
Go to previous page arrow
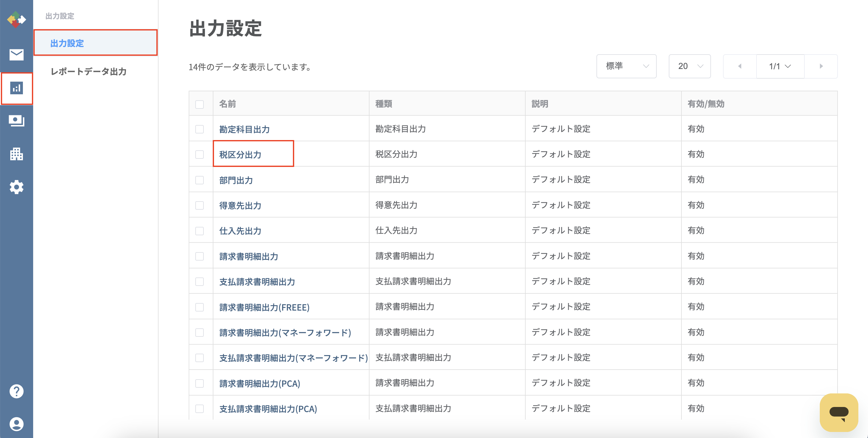click(x=740, y=66)
